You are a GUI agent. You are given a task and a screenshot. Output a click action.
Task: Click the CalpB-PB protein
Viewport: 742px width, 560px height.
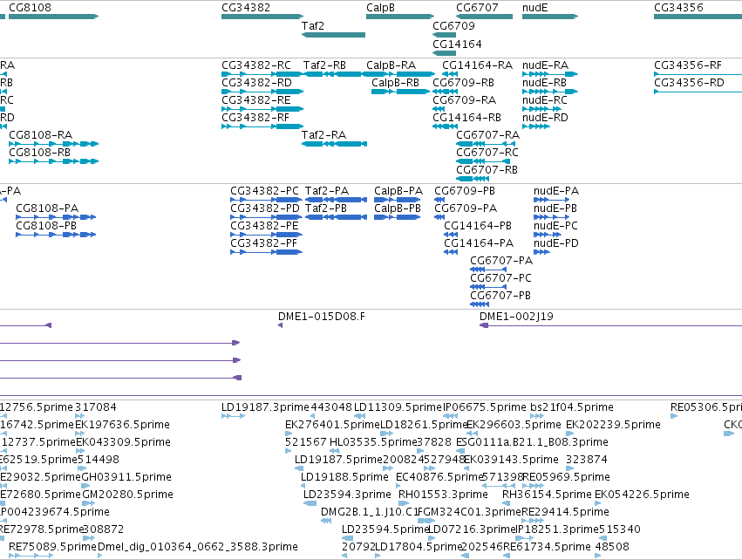tap(398, 208)
